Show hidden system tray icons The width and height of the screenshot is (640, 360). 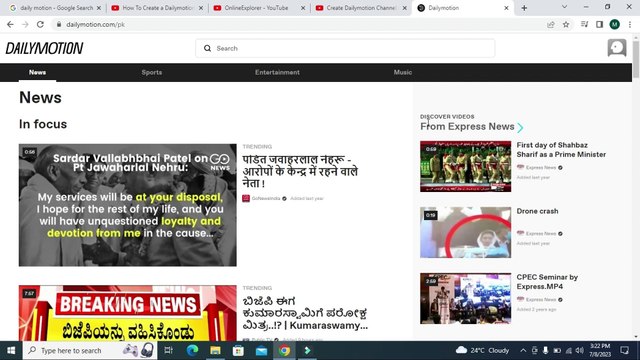click(523, 351)
